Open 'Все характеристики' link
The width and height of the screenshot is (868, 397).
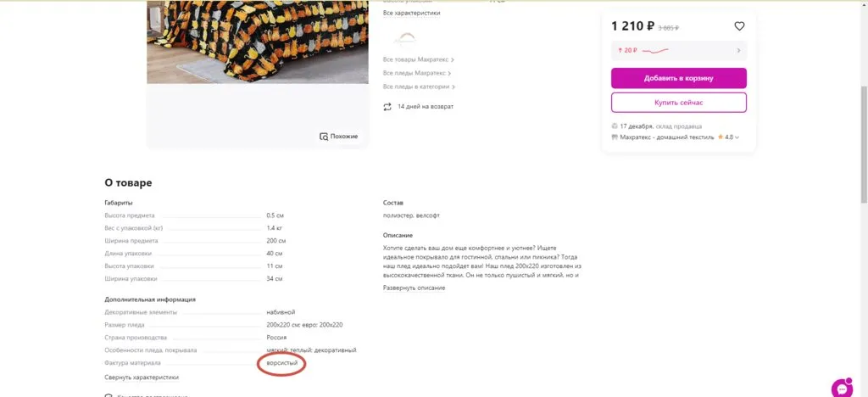point(411,13)
